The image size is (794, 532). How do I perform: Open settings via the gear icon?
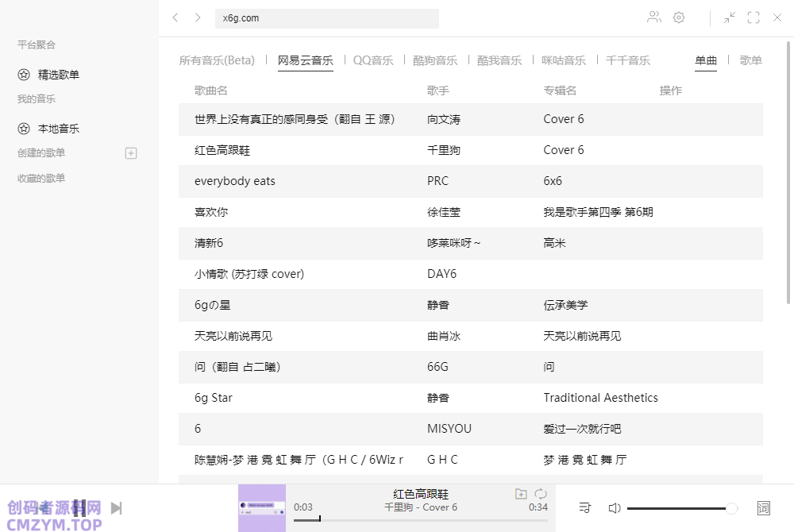pos(679,17)
